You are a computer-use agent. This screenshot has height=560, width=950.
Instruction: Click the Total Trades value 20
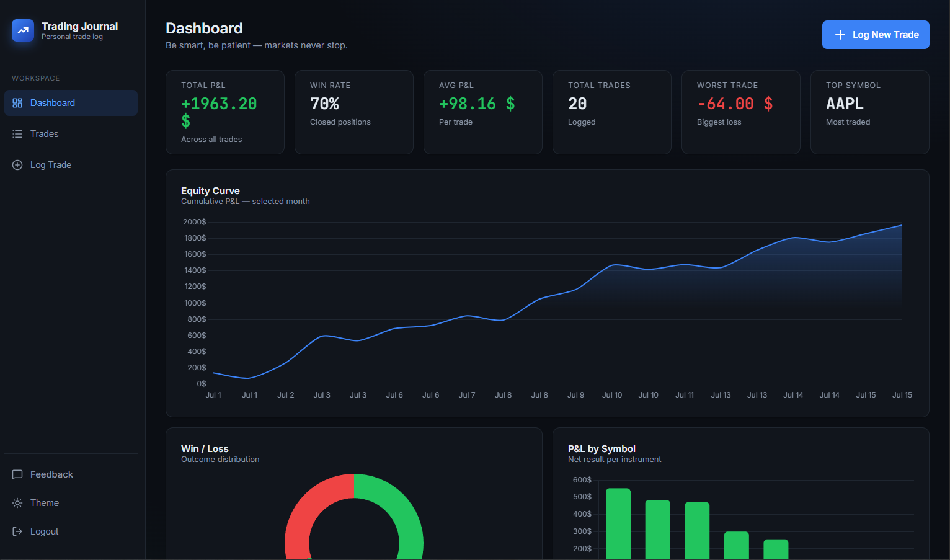[x=577, y=104]
